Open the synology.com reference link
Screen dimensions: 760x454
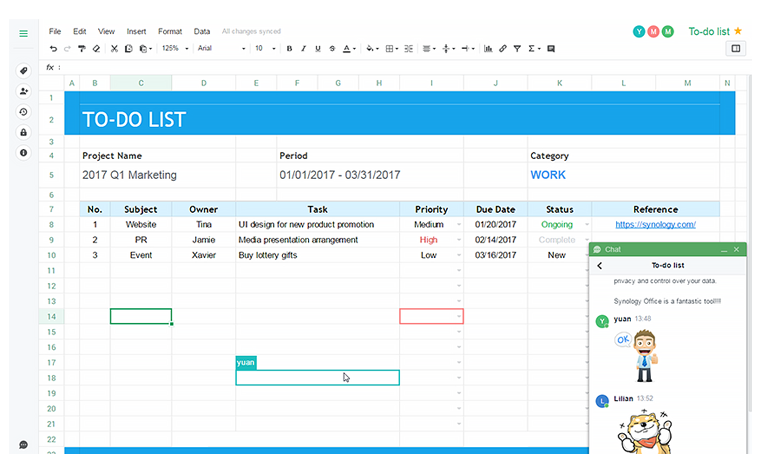tap(655, 225)
